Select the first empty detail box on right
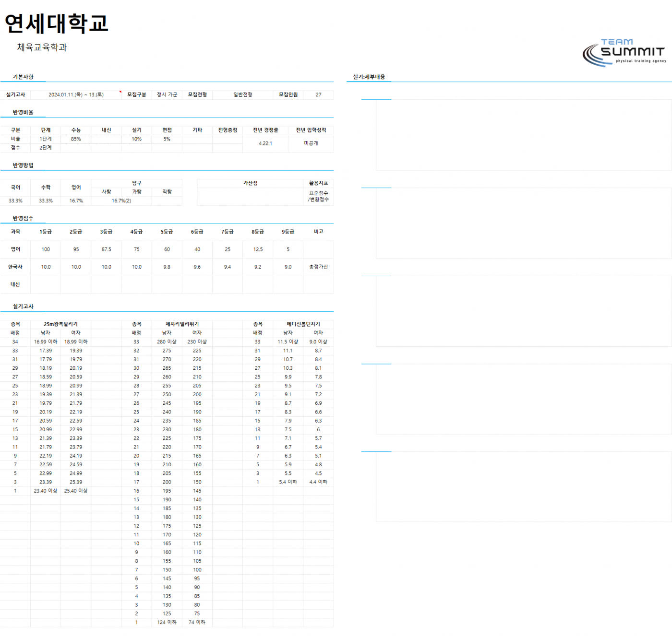Viewport: 672px width, 636px height. click(x=524, y=135)
